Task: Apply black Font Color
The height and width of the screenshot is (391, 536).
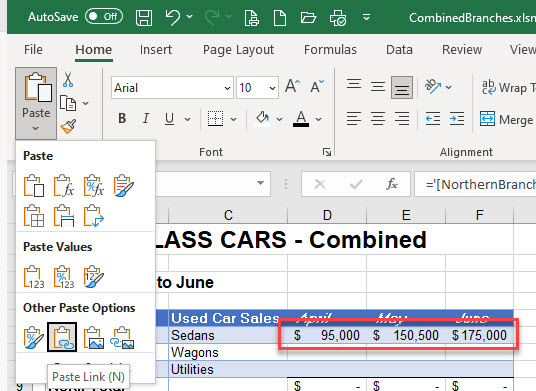Action: (301, 119)
